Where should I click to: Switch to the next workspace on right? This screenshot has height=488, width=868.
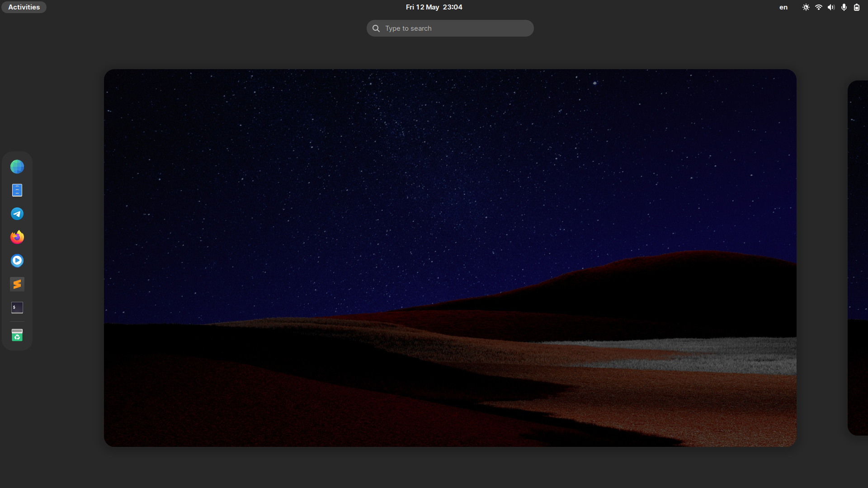pos(858,258)
